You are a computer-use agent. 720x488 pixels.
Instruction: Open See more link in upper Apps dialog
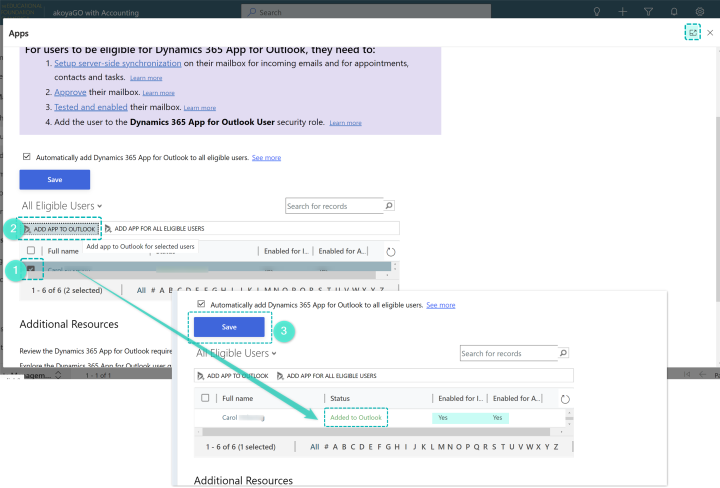[x=266, y=157]
